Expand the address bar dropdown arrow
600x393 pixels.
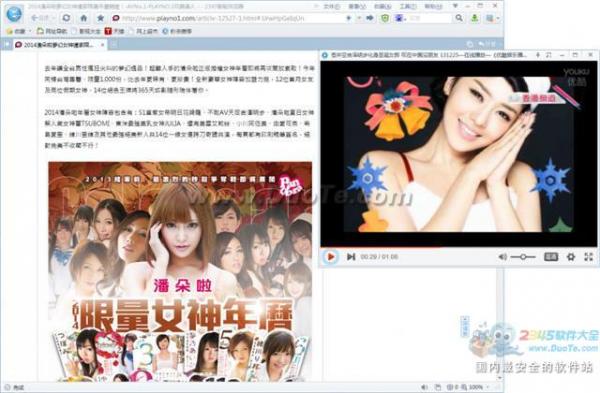point(359,18)
